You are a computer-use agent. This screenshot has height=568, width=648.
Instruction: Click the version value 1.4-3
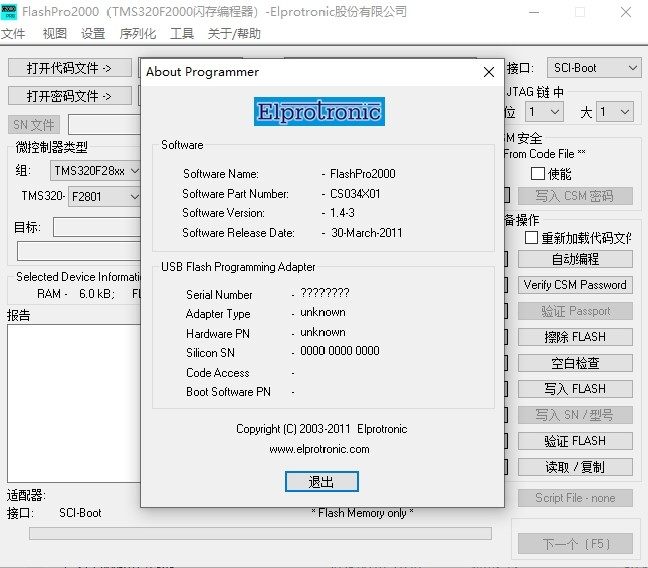point(342,213)
